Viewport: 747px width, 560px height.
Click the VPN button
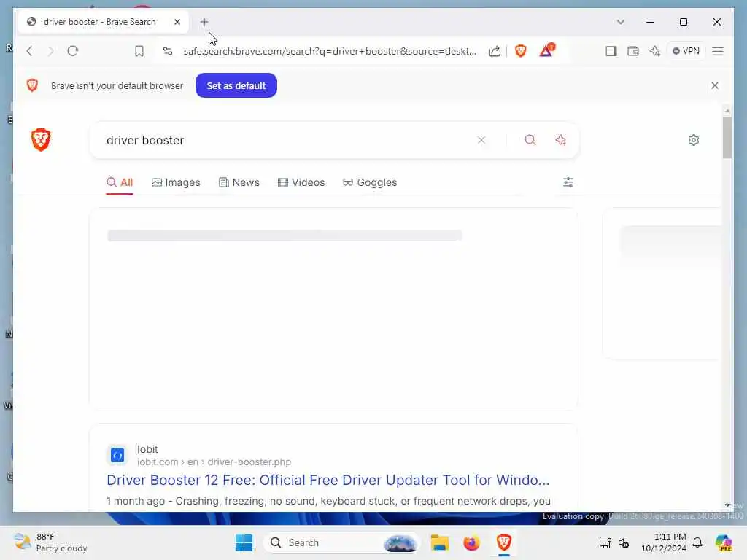click(x=686, y=51)
